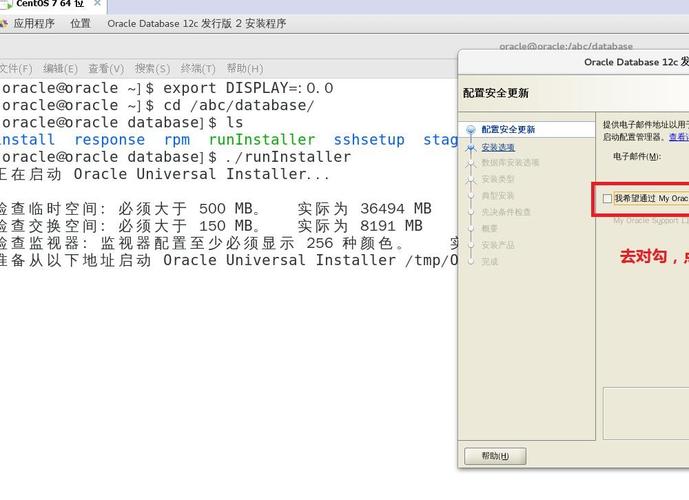Open the terminal 帮助(H) menu
This screenshot has height=500, width=689.
click(x=245, y=69)
